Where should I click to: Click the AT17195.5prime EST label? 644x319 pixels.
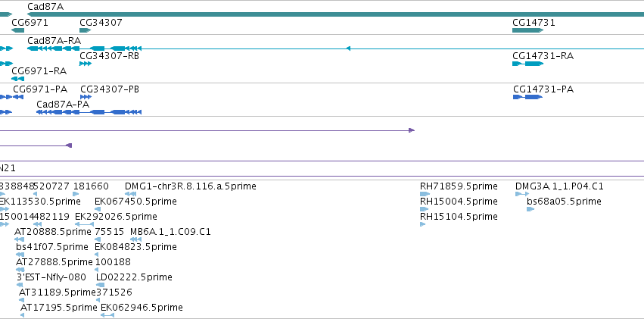click(x=59, y=308)
